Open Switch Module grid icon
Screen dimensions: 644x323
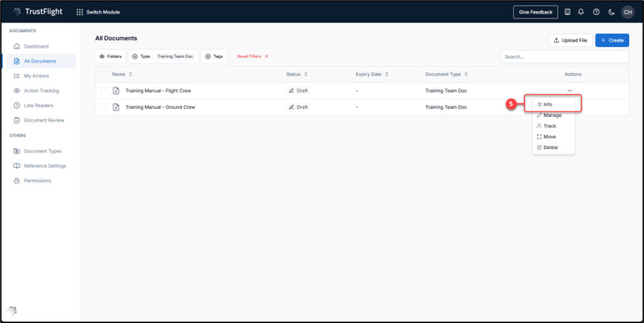(x=80, y=12)
